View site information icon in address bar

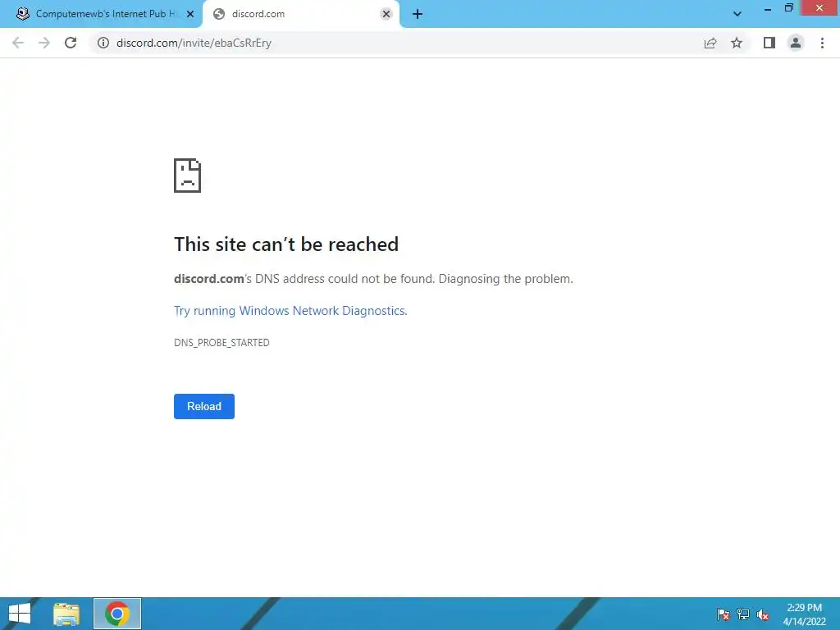[x=103, y=43]
